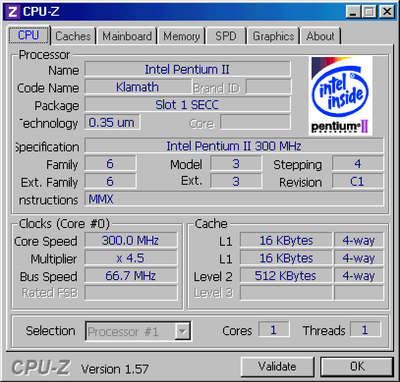Click the CPU-Z title bar icon
400x382 pixels.
pyautogui.click(x=12, y=12)
